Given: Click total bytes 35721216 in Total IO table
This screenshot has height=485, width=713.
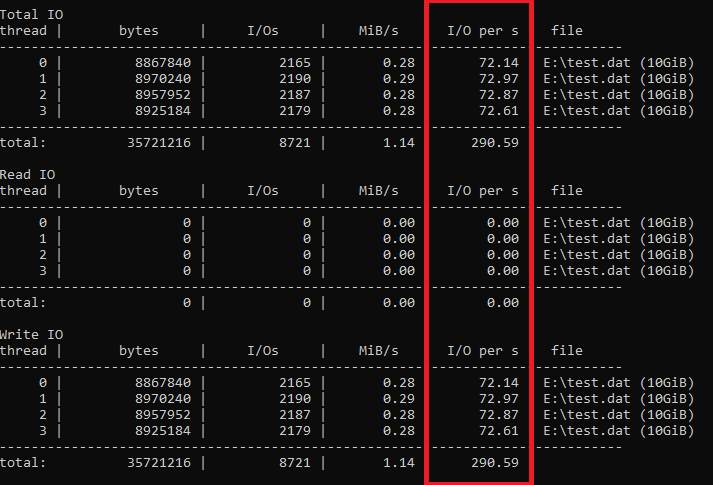Looking at the screenshot, I should click(159, 143).
